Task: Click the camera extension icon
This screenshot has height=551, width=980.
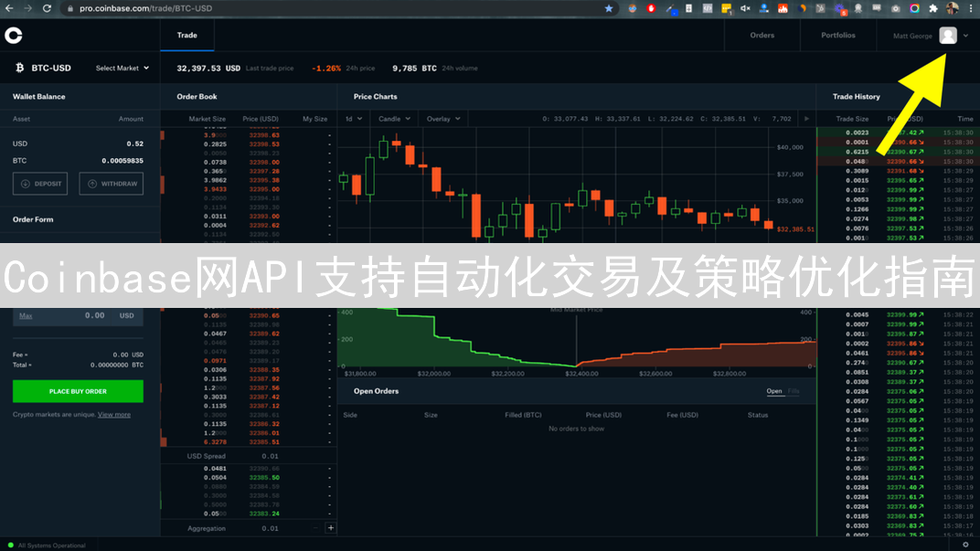Action: tap(896, 8)
